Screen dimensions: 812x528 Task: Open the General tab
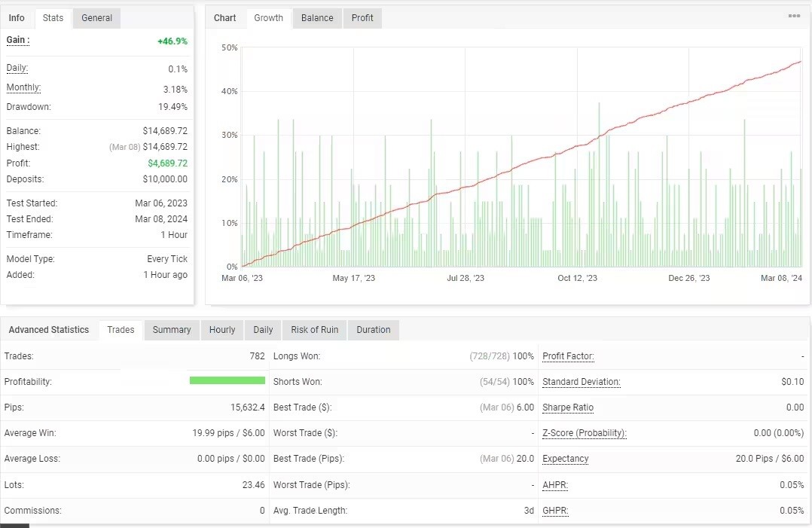[x=96, y=18]
